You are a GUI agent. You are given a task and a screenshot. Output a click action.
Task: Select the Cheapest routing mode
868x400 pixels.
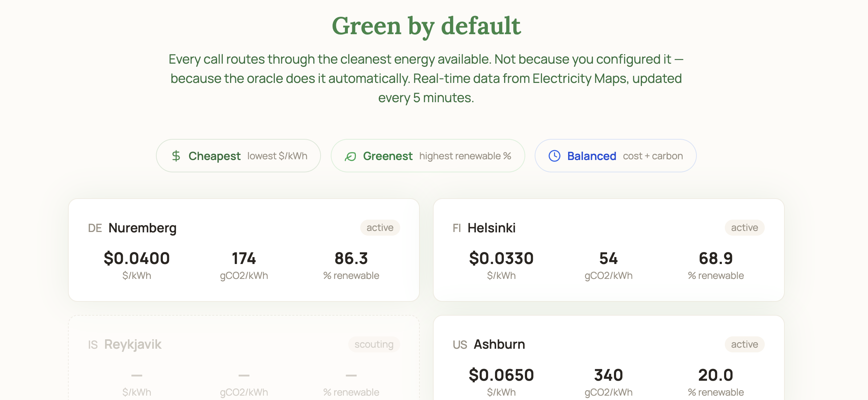click(238, 156)
